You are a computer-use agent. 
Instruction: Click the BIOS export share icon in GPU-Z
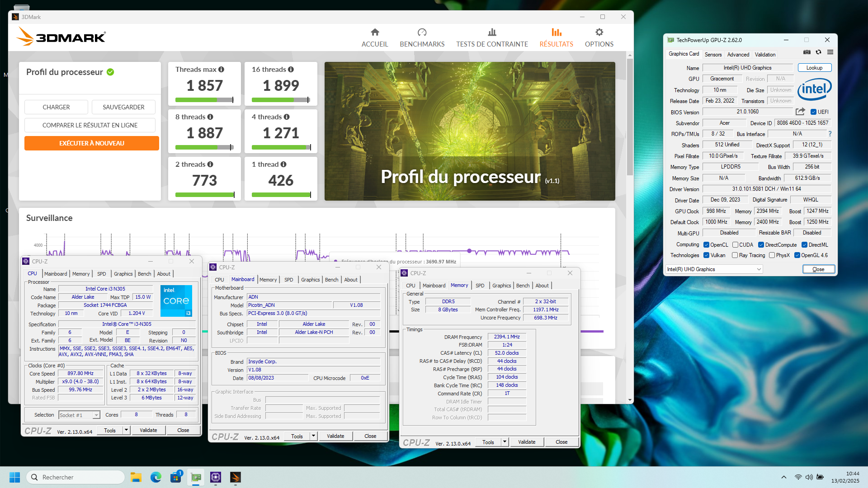tap(800, 112)
